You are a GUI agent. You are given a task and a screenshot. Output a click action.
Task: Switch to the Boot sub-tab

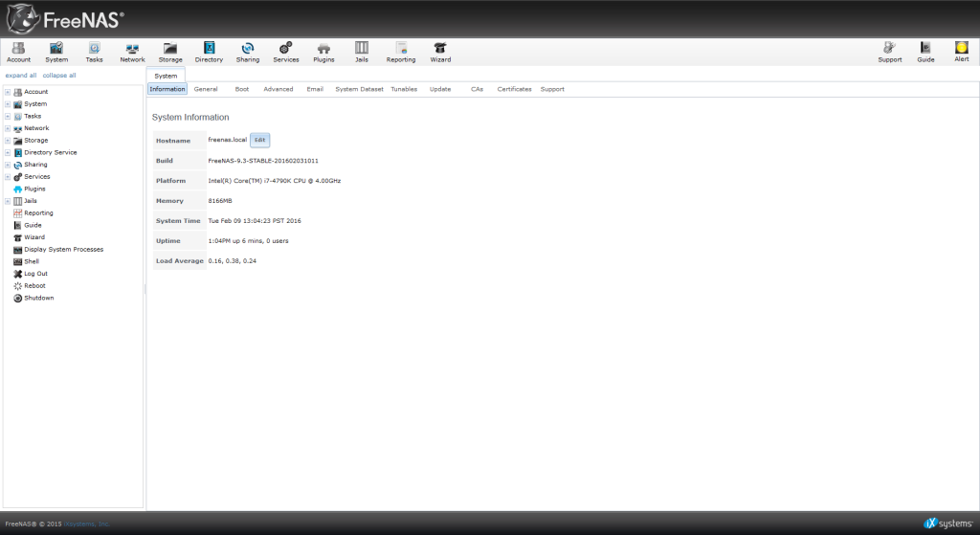(242, 89)
